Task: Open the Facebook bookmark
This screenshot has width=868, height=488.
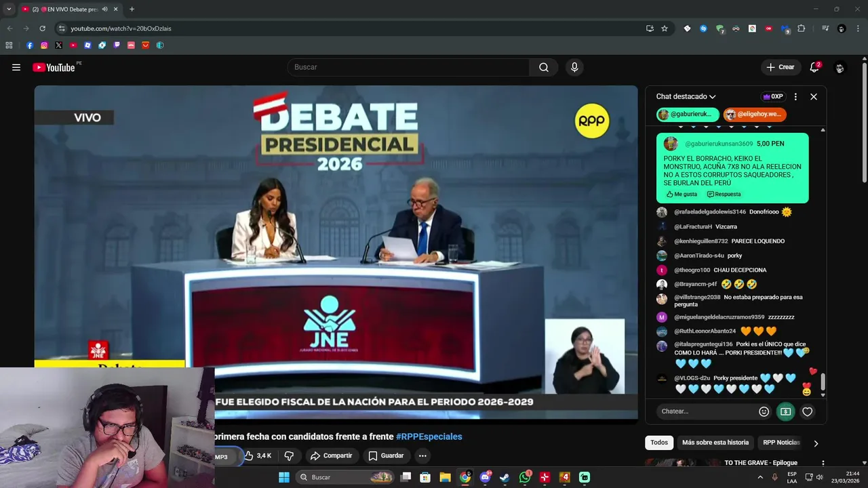Action: [x=30, y=45]
